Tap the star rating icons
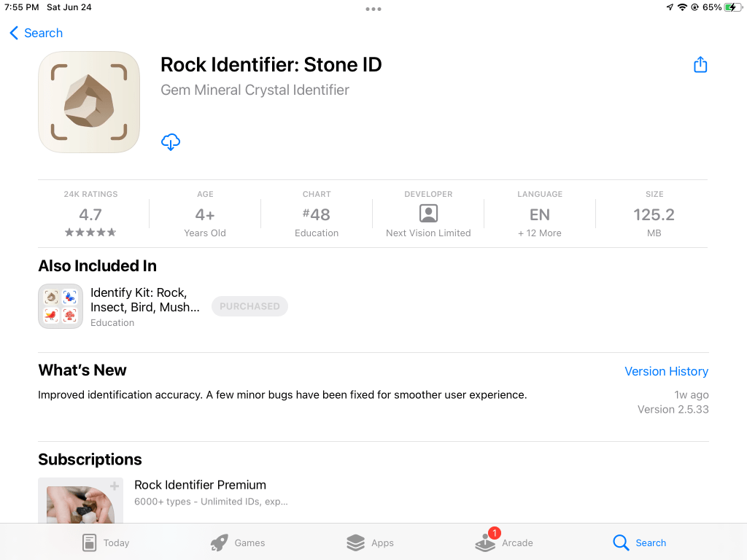This screenshot has height=560, width=747. [x=90, y=233]
